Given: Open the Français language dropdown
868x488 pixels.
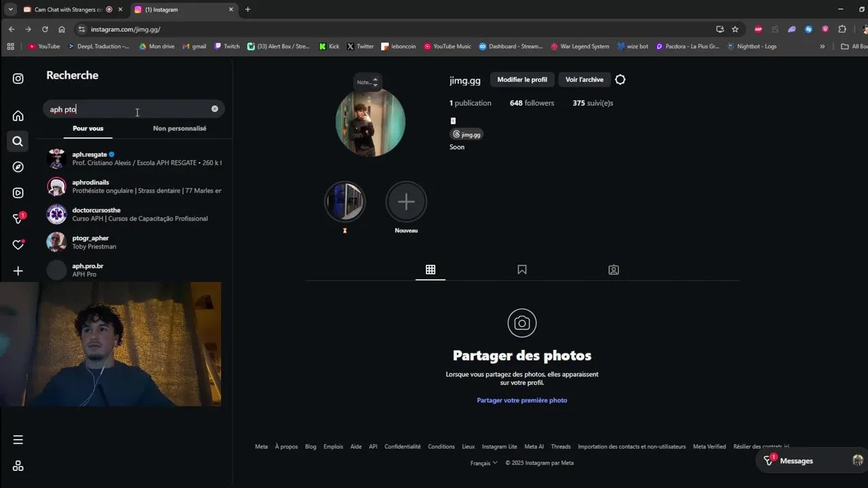Looking at the screenshot, I should pos(484,463).
